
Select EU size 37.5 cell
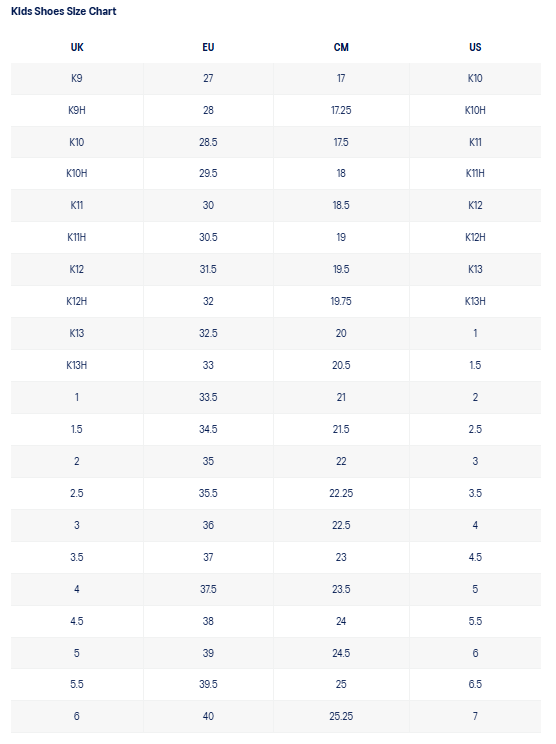(208, 589)
